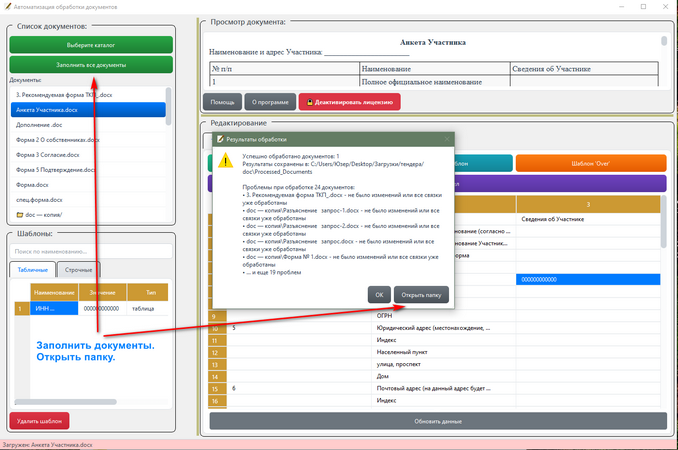Click the 'Сведения об Участнике' table cell

click(588, 219)
